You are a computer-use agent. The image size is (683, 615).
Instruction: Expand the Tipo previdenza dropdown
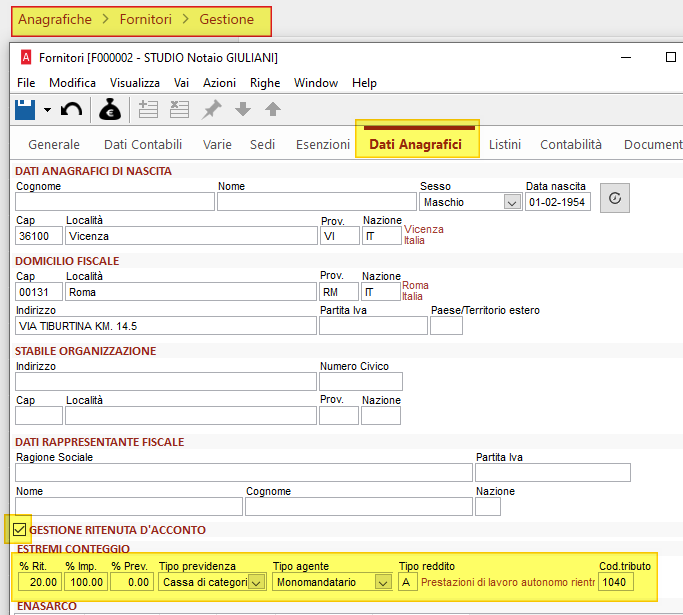pos(257,582)
